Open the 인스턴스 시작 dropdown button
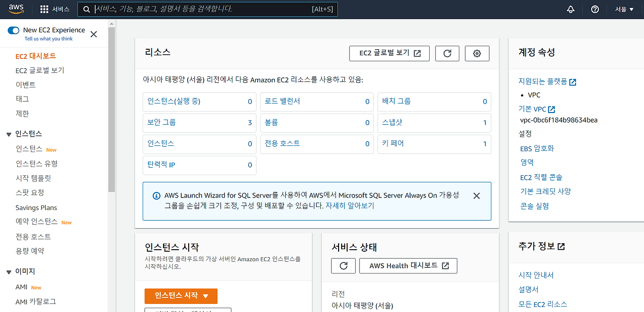This screenshot has height=312, width=644. [x=181, y=296]
